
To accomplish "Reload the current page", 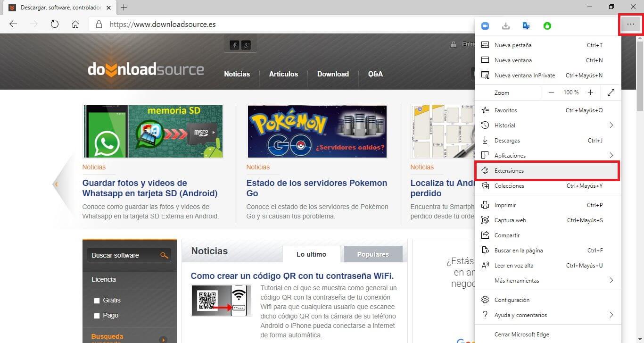I will 55,24.
